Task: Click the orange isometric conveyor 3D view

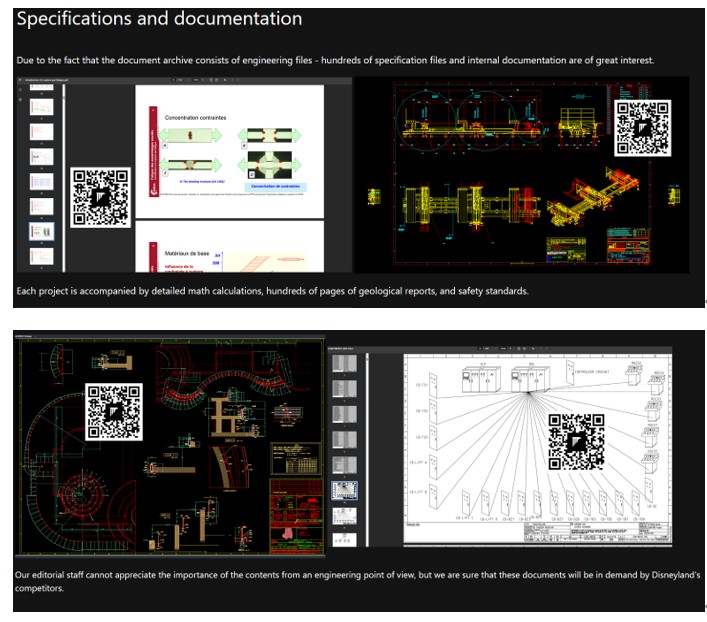Action: point(594,195)
